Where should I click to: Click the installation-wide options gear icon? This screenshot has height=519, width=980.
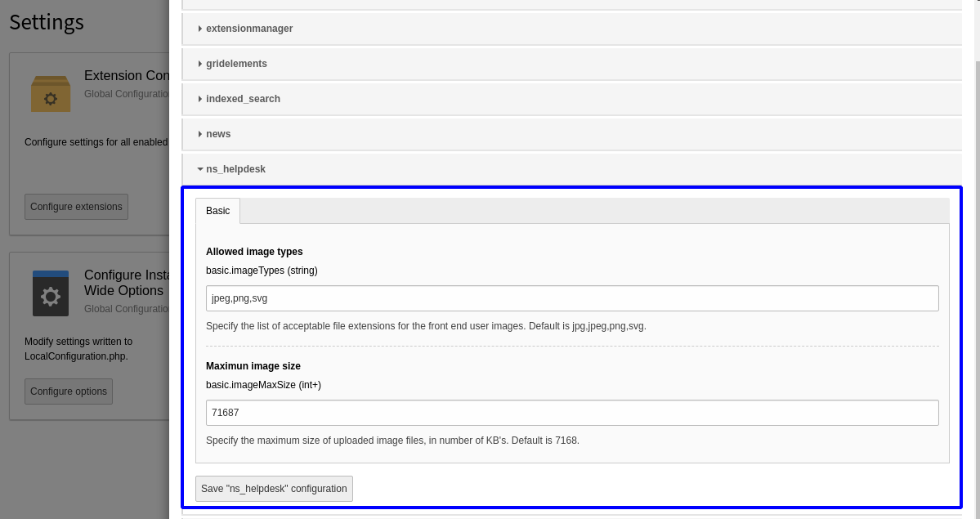pyautogui.click(x=51, y=293)
